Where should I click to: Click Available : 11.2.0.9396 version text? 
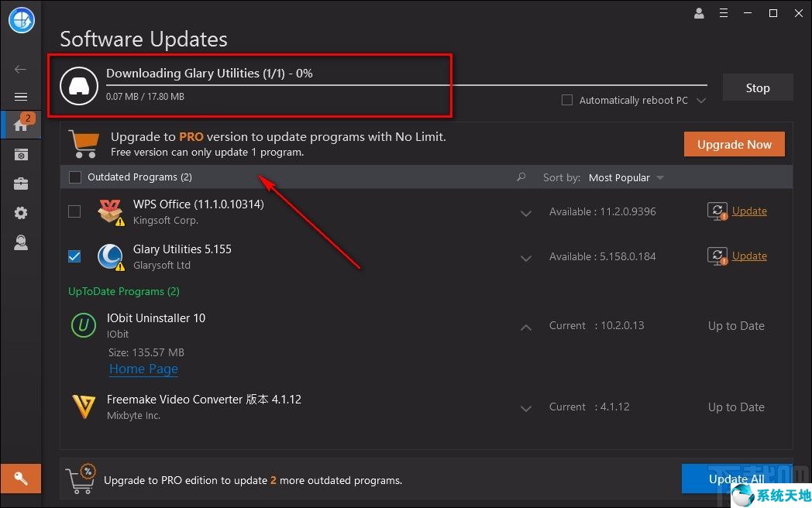coord(602,211)
